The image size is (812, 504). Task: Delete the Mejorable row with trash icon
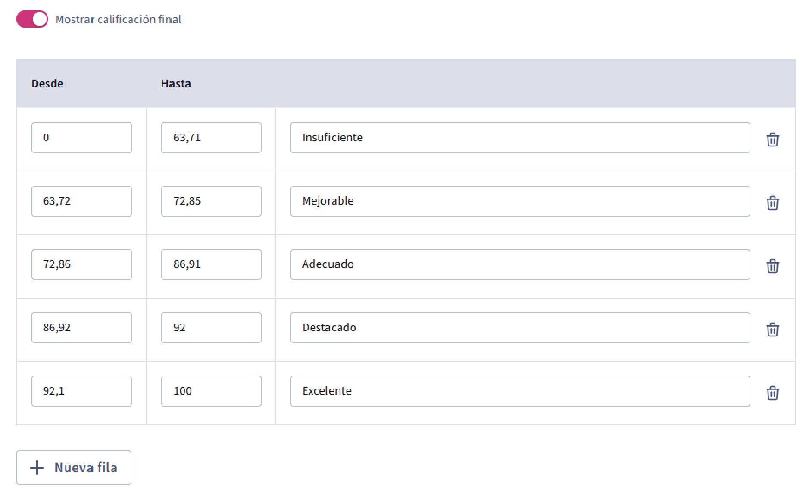pos(772,203)
